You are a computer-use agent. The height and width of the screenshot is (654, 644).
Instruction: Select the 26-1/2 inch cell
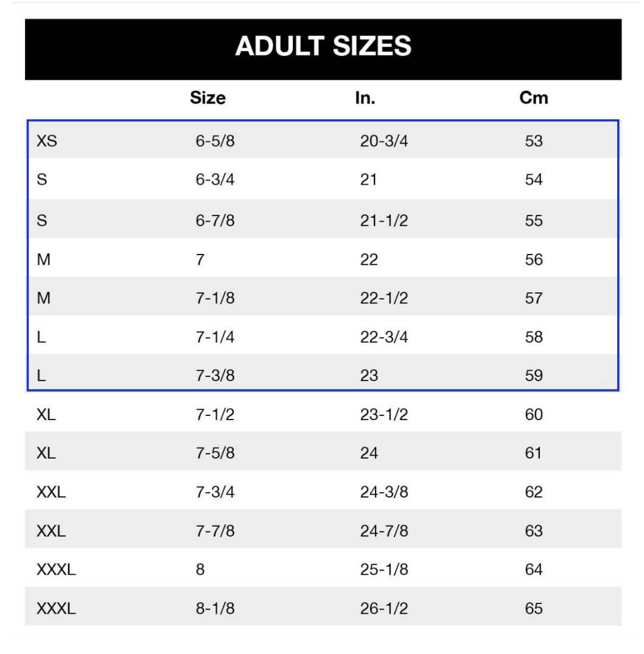pyautogui.click(x=384, y=608)
